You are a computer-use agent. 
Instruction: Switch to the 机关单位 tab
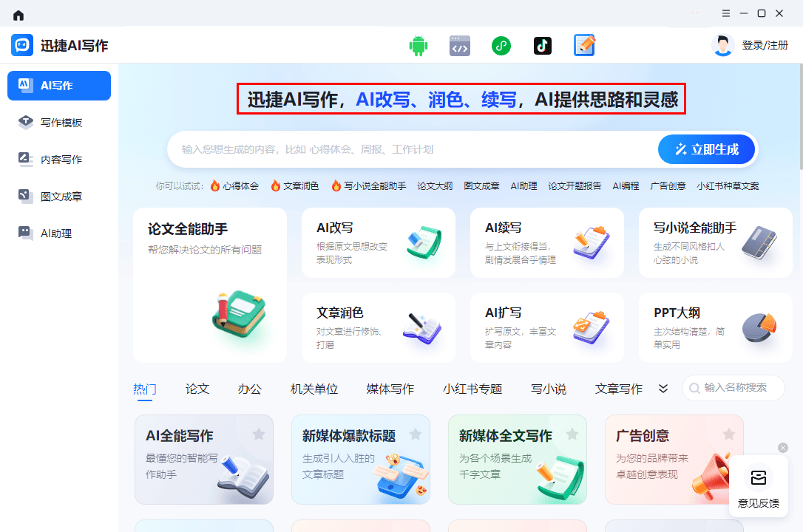click(314, 389)
